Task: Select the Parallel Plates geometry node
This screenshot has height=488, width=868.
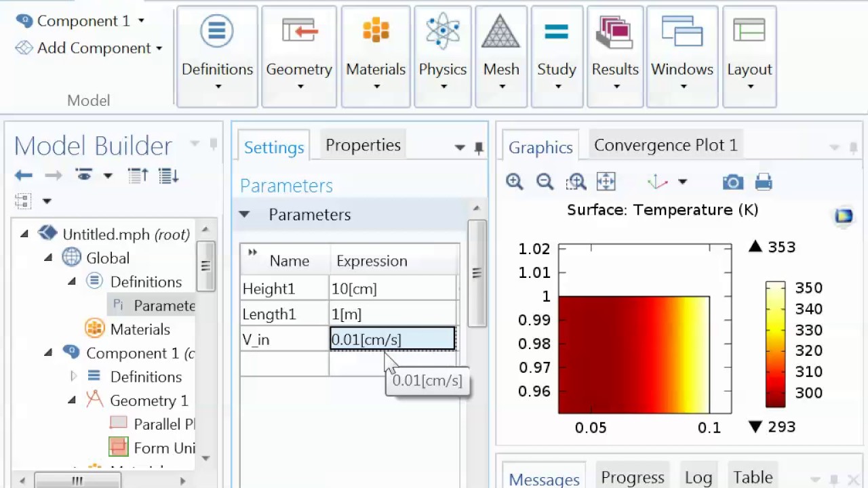Action: click(x=152, y=424)
